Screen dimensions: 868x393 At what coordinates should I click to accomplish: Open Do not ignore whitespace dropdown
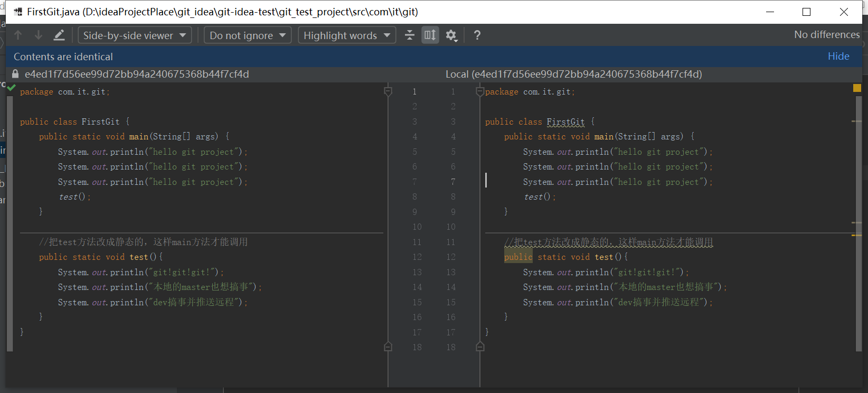tap(248, 35)
